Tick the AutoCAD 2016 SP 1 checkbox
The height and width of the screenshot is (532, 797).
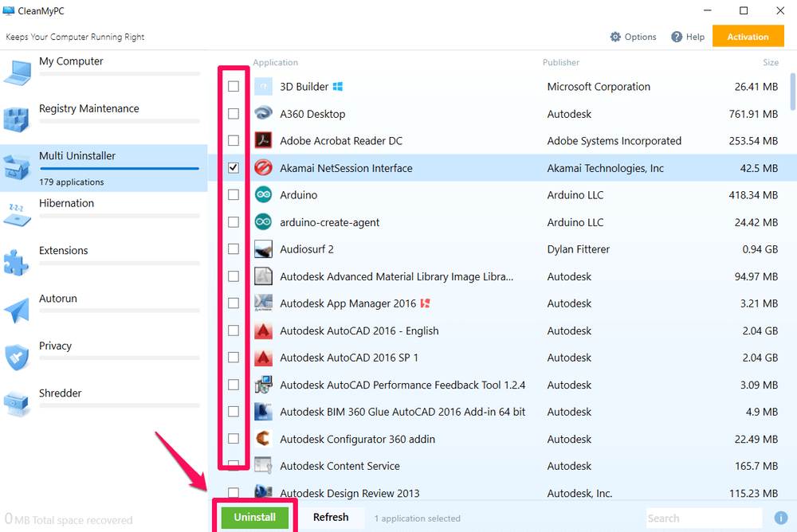pyautogui.click(x=234, y=358)
